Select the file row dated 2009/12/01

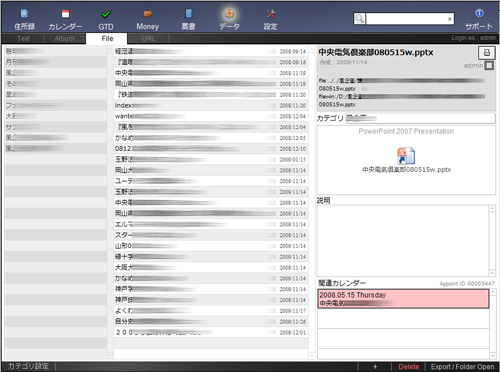coord(211,332)
